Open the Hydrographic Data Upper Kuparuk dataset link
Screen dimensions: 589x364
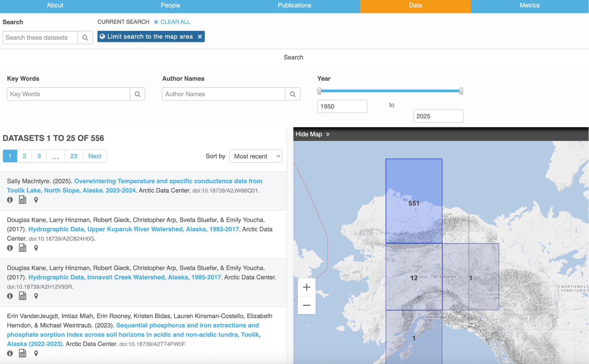(x=134, y=229)
